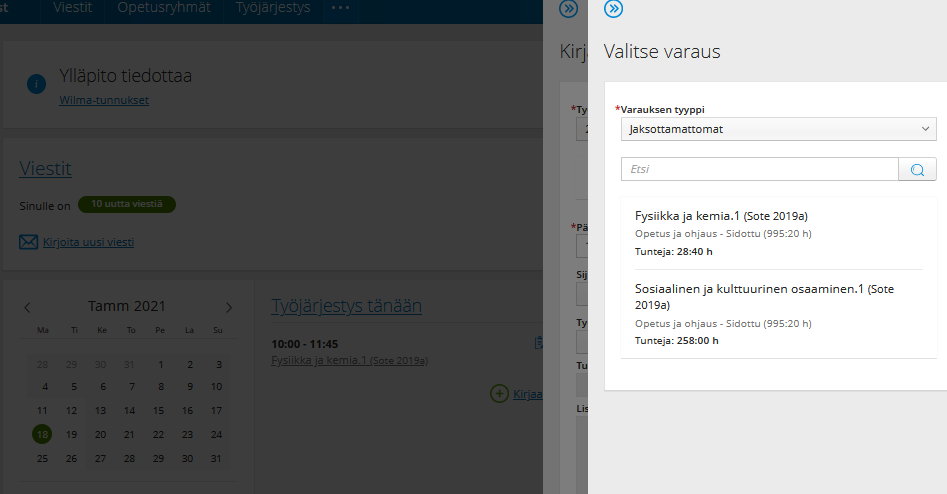Go to the previous month in the calendar
The width and height of the screenshot is (947, 494).
tap(28, 307)
